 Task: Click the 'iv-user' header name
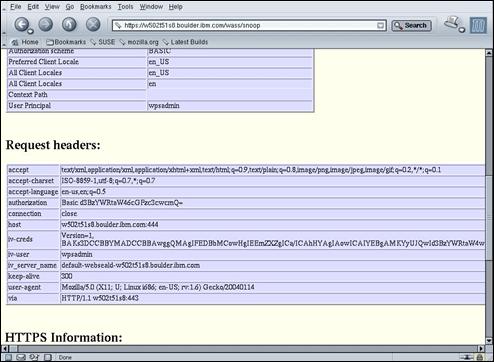19,254
